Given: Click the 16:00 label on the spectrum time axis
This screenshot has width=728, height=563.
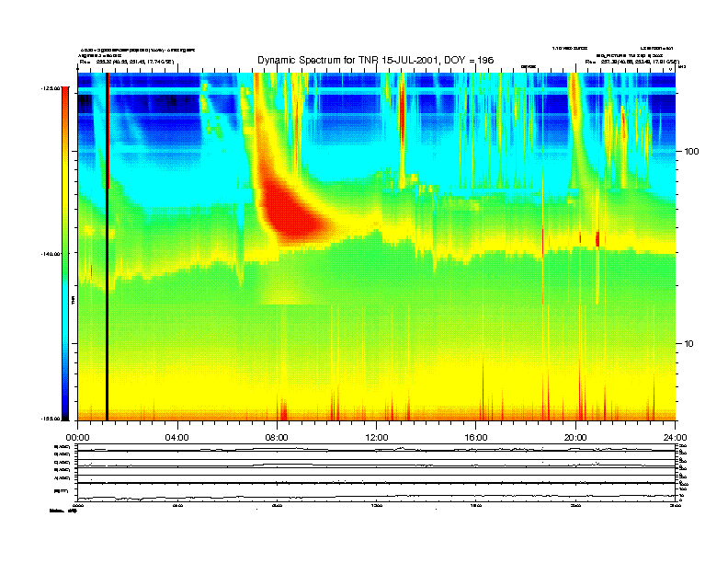Looking at the screenshot, I should [x=476, y=438].
